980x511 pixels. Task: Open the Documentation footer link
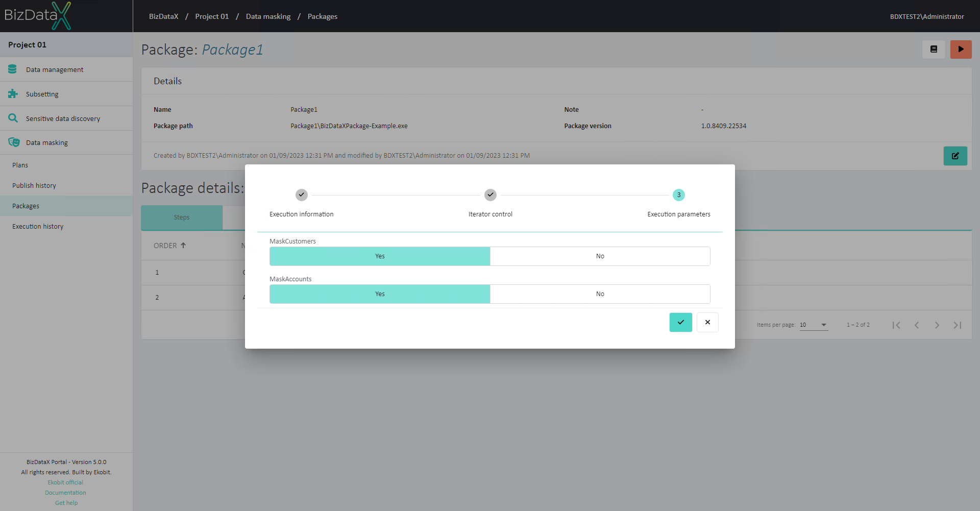(x=65, y=493)
